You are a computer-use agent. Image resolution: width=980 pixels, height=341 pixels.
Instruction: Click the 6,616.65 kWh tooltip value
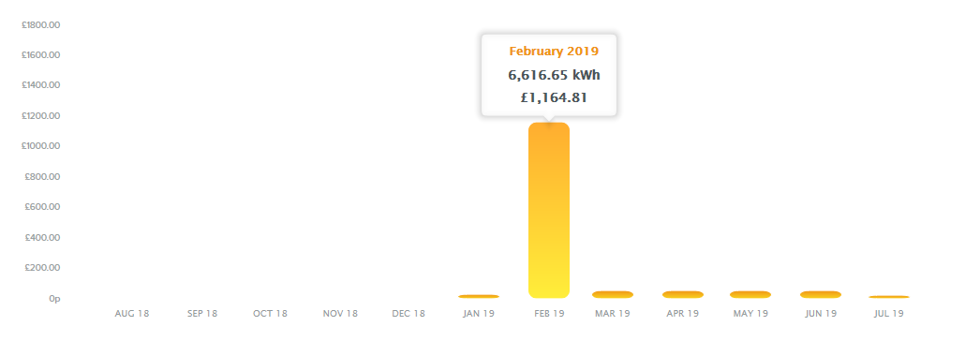pyautogui.click(x=554, y=75)
